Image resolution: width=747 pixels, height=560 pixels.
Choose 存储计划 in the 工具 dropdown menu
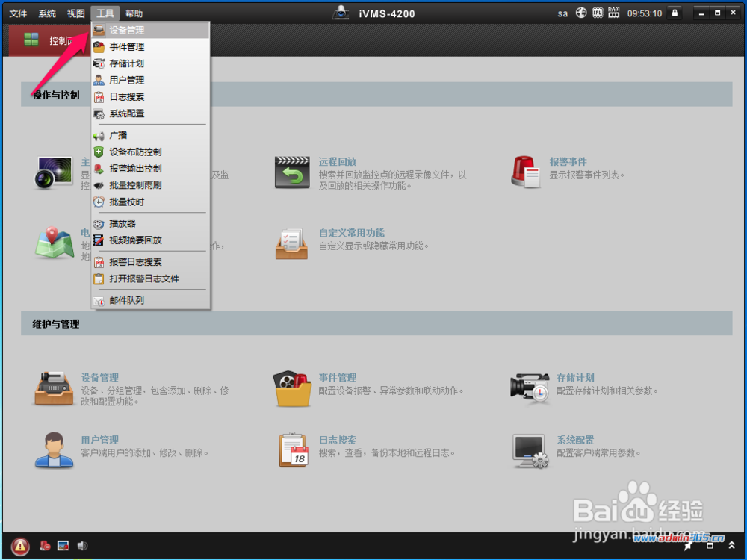(x=151, y=63)
